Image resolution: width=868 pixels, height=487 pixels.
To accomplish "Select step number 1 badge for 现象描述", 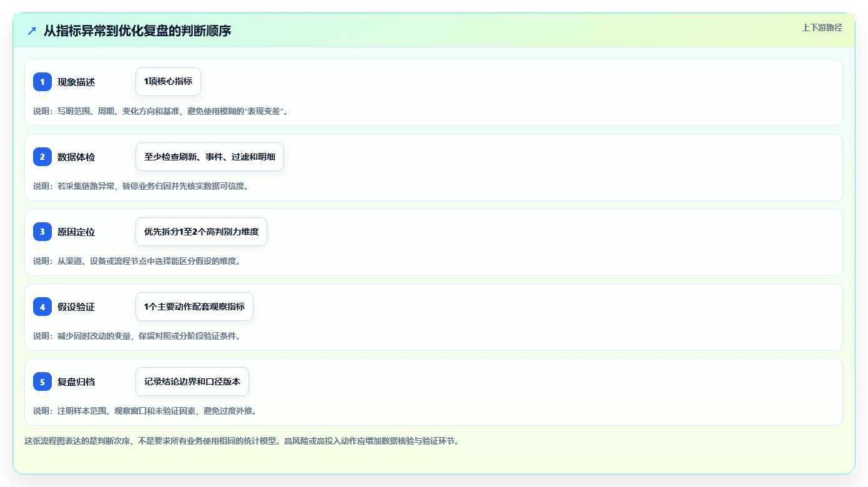I will click(x=42, y=82).
